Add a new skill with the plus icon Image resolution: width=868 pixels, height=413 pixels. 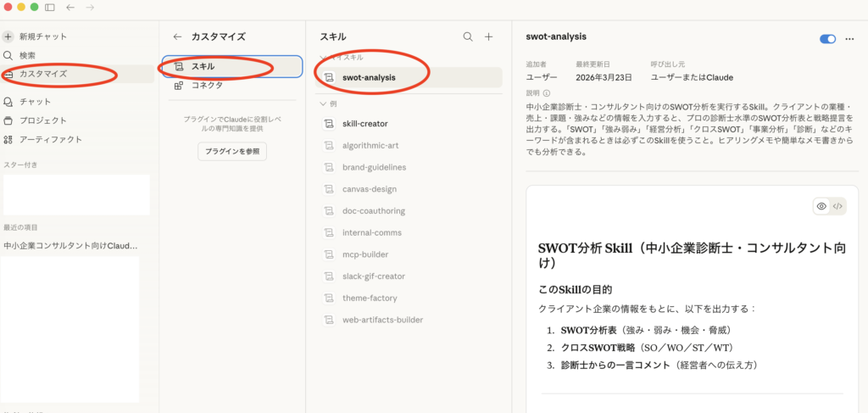[489, 36]
